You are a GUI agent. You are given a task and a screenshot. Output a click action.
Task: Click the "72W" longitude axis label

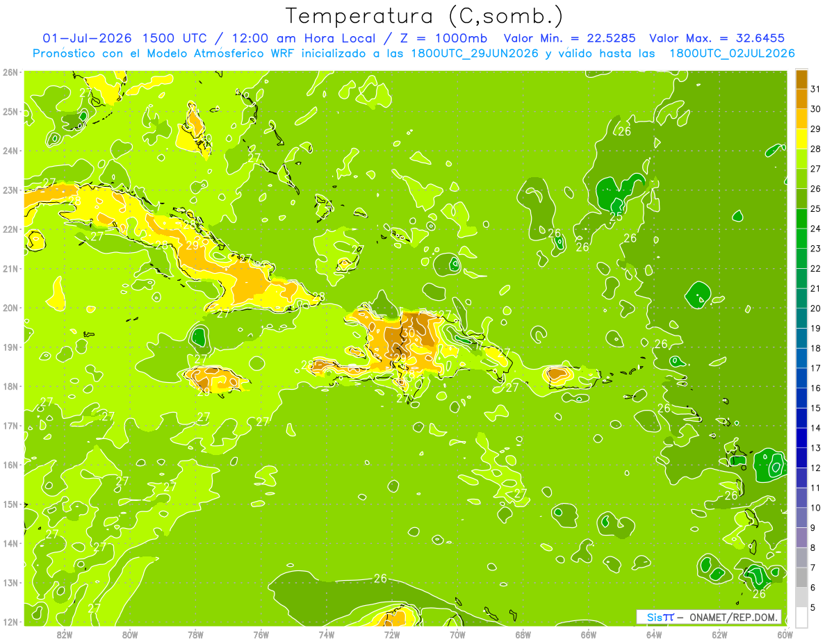[x=392, y=634]
